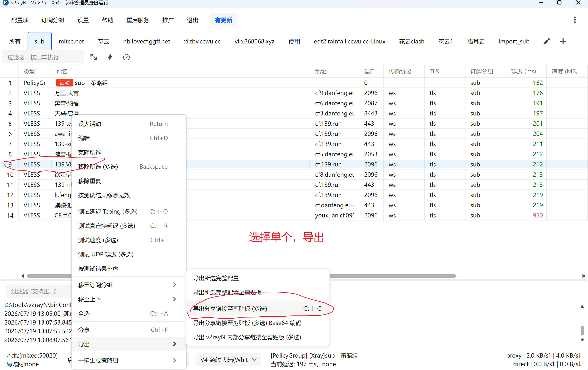Screen dimensions: 588x370
Task: Switch to the xi.tbv.ccwu.cc tab
Action: tap(202, 41)
